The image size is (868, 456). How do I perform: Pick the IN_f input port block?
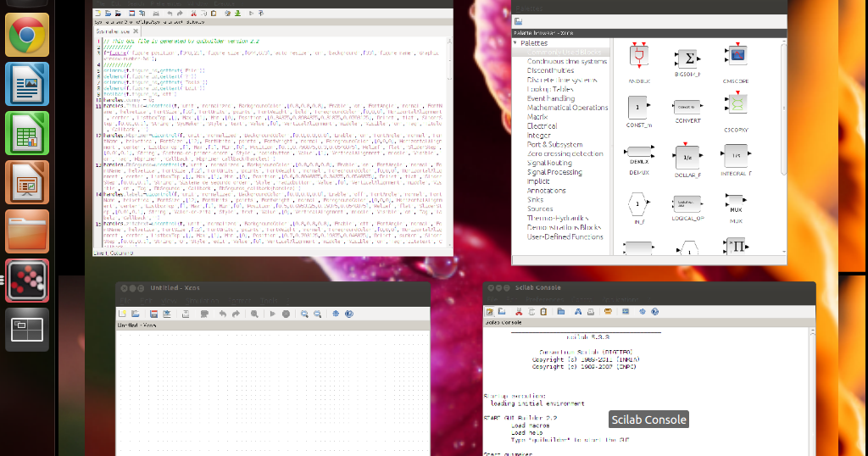637,204
